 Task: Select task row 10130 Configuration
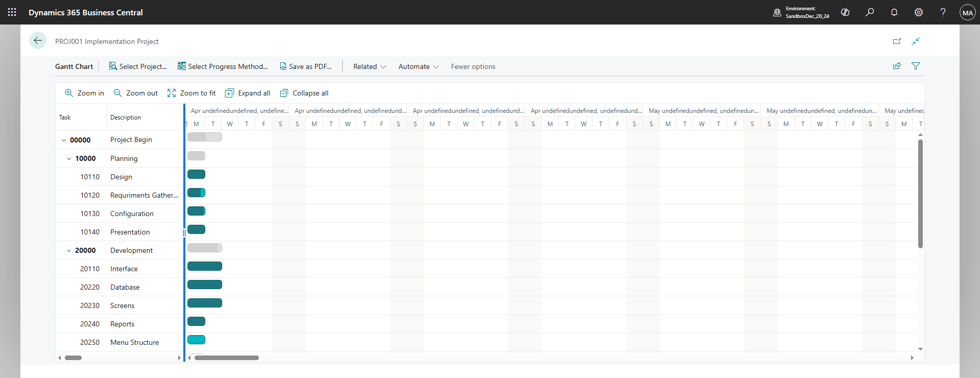click(x=119, y=214)
